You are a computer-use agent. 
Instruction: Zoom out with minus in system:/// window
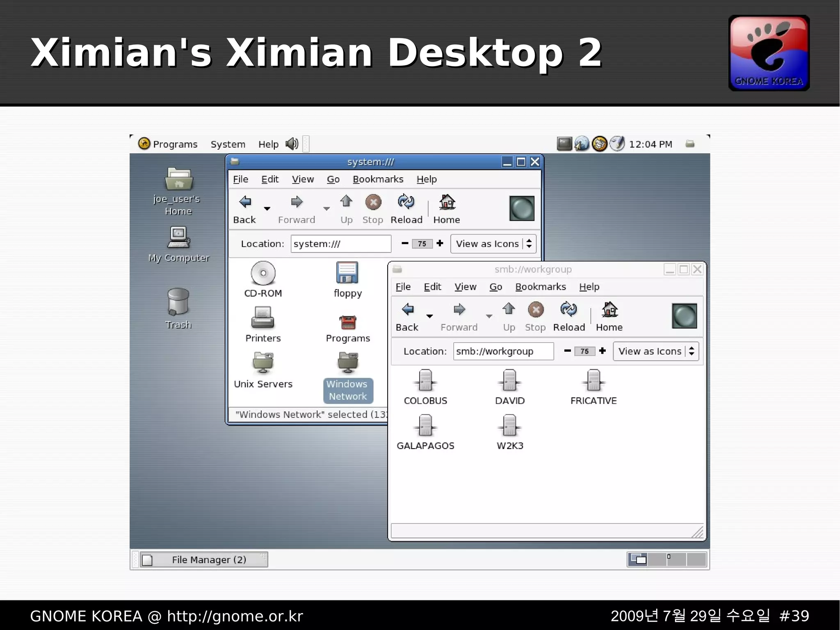405,243
